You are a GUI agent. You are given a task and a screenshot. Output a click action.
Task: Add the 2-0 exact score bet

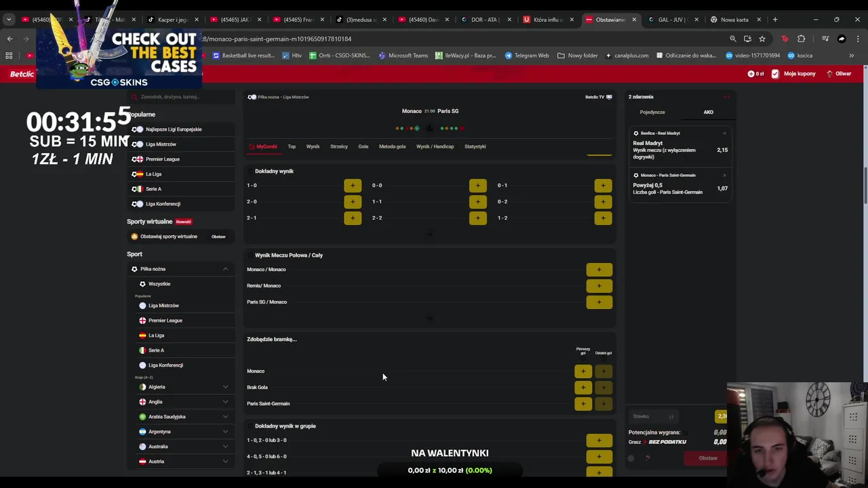(x=353, y=201)
